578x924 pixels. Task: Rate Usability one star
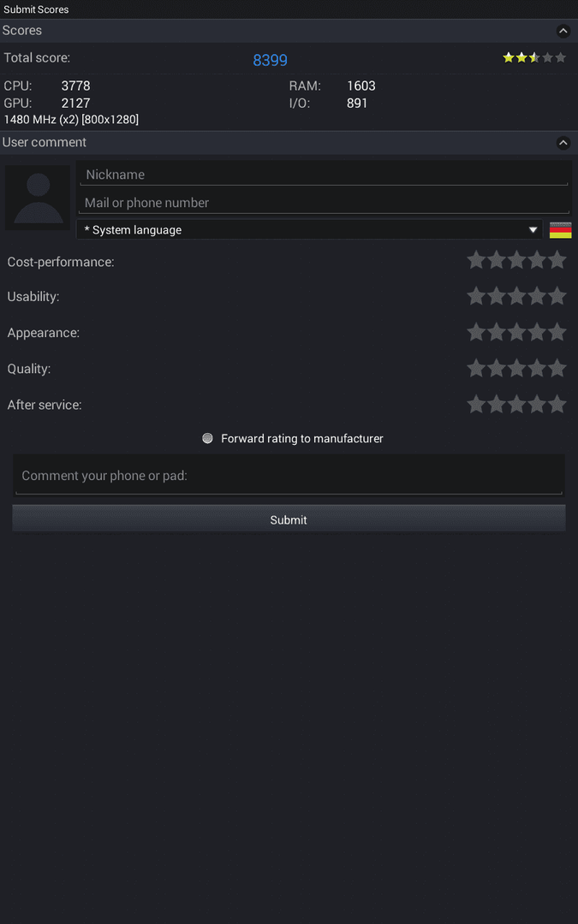click(476, 296)
